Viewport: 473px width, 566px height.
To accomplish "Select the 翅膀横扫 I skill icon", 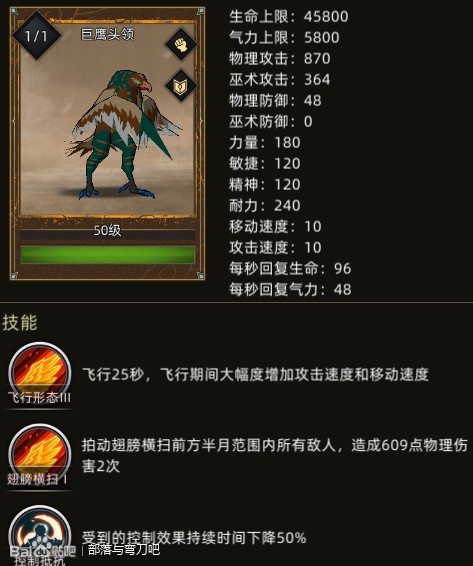I will (x=39, y=454).
